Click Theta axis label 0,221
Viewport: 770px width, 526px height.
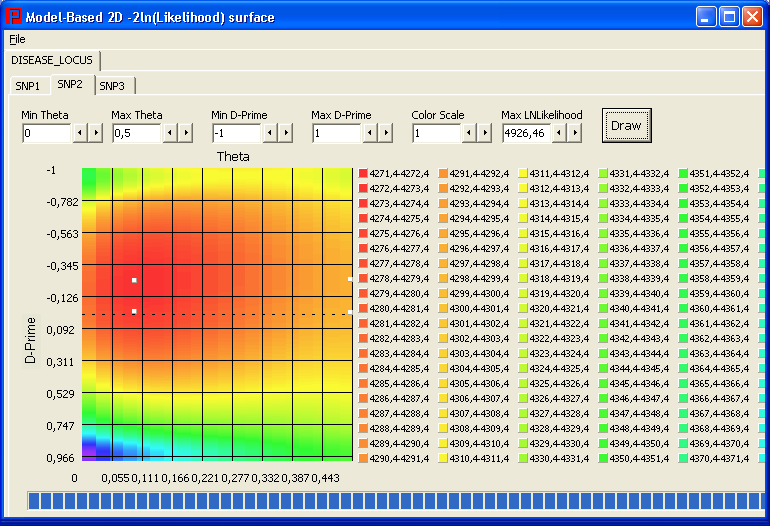(205, 478)
